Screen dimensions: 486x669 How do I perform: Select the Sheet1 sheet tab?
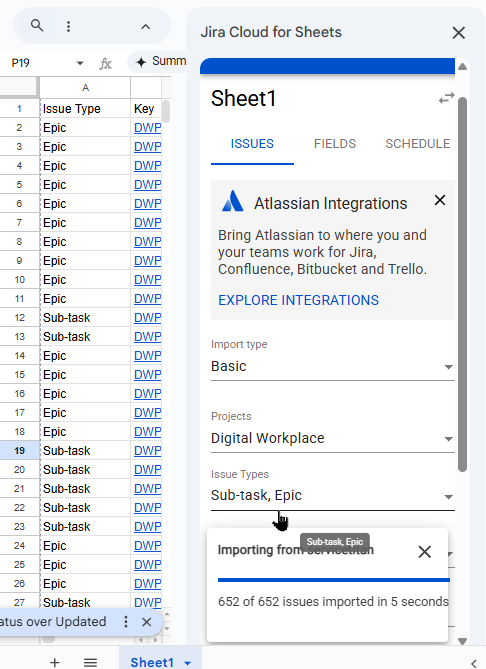[152, 662]
